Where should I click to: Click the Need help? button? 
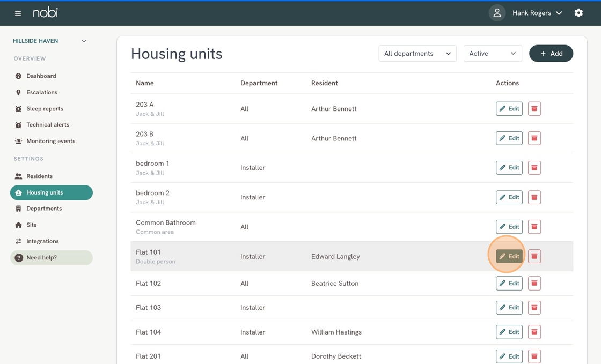[x=52, y=258]
